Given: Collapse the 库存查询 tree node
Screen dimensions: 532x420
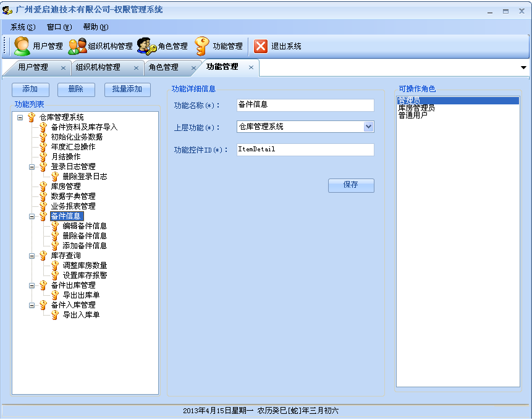Looking at the screenshot, I should (x=32, y=256).
